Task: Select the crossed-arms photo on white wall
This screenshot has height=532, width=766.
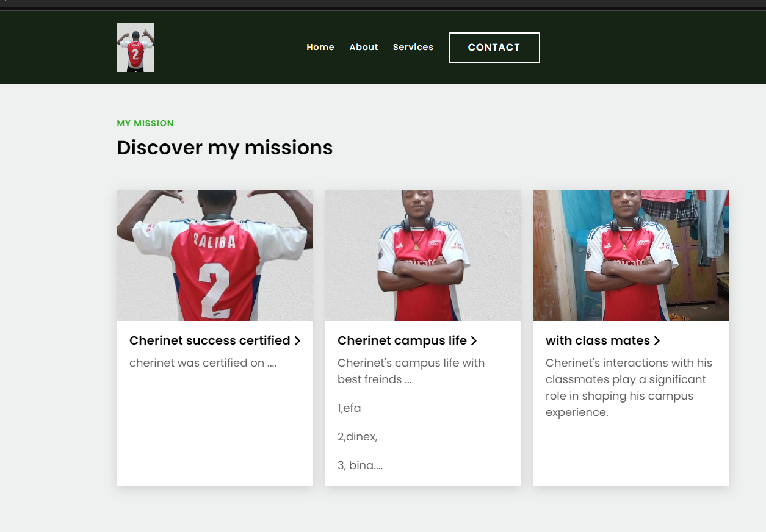Action: (423, 256)
